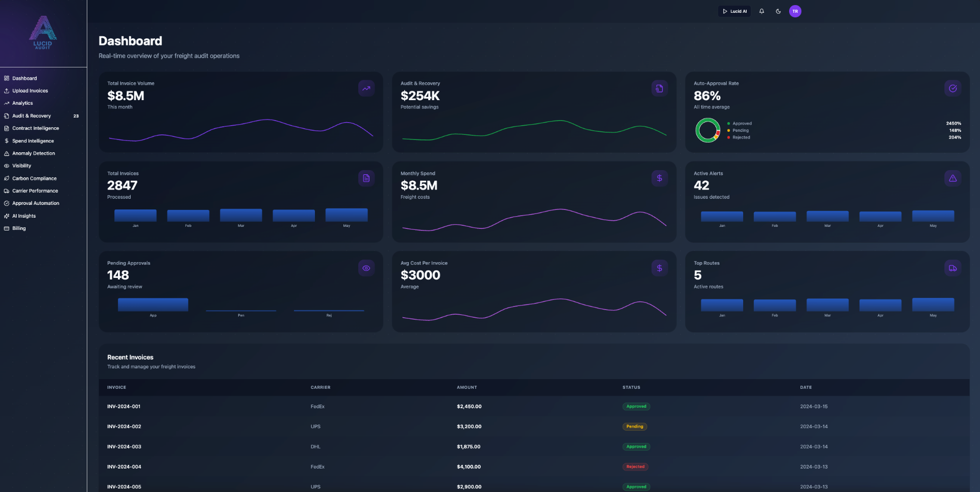Image resolution: width=980 pixels, height=492 pixels.
Task: Click the trend icon on Total Invoice Volume card
Action: (x=366, y=88)
